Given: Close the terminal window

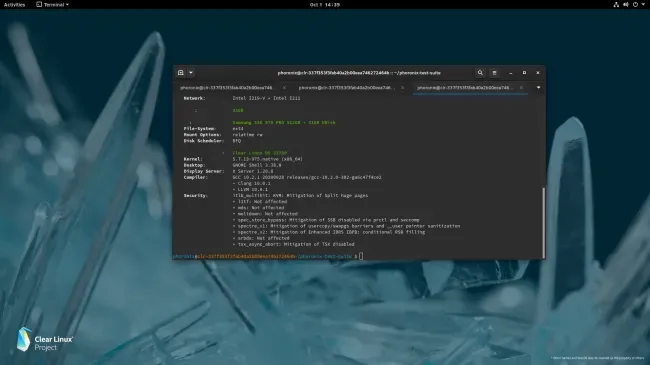Looking at the screenshot, I should point(538,73).
